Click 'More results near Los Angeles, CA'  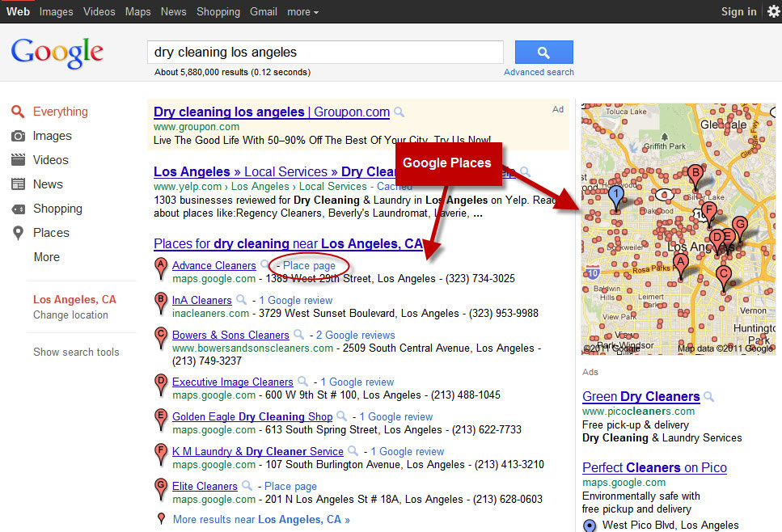[261, 520]
